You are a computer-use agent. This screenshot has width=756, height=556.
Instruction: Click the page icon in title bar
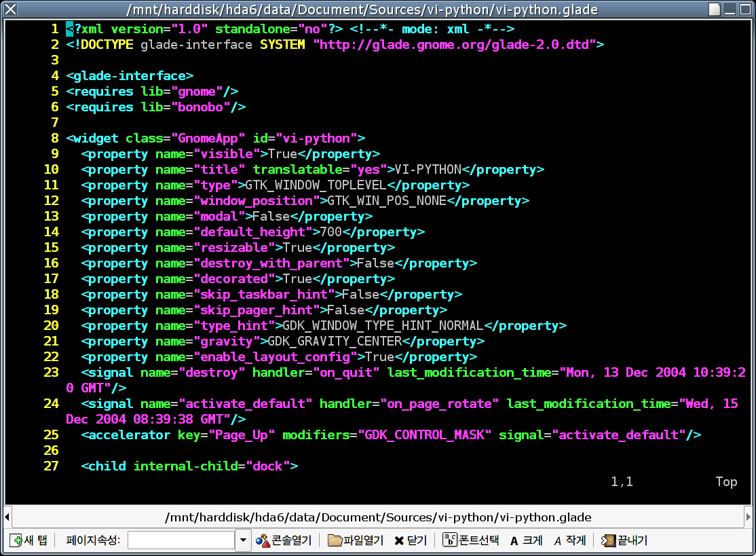pos(714,9)
